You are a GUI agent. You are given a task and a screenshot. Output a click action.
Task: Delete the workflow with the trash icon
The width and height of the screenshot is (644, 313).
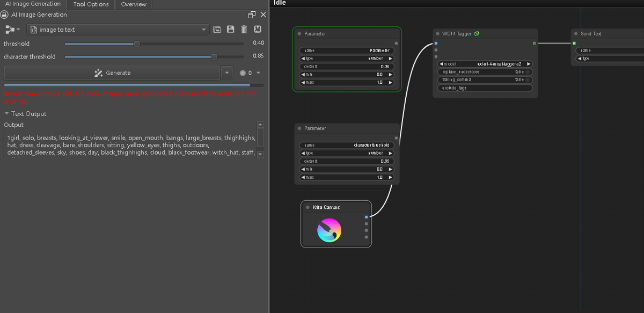tap(244, 30)
